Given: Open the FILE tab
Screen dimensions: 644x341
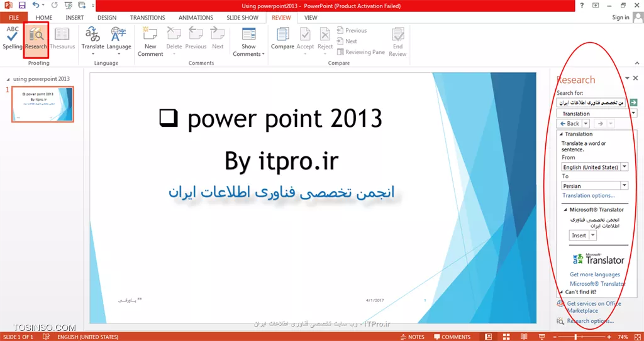Looking at the screenshot, I should coord(14,18).
